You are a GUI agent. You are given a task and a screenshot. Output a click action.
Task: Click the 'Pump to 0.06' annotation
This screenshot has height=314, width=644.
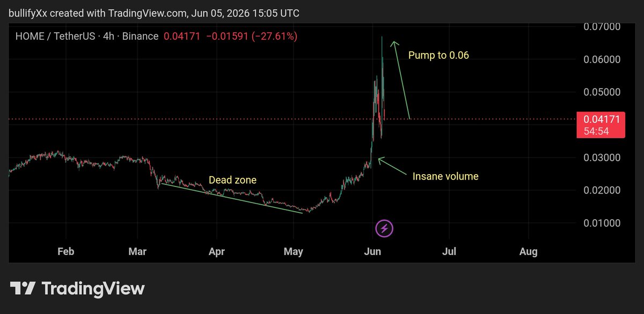click(438, 55)
